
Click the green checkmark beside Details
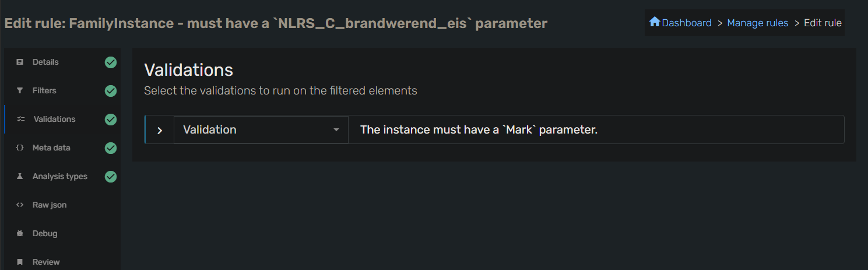[x=111, y=62]
